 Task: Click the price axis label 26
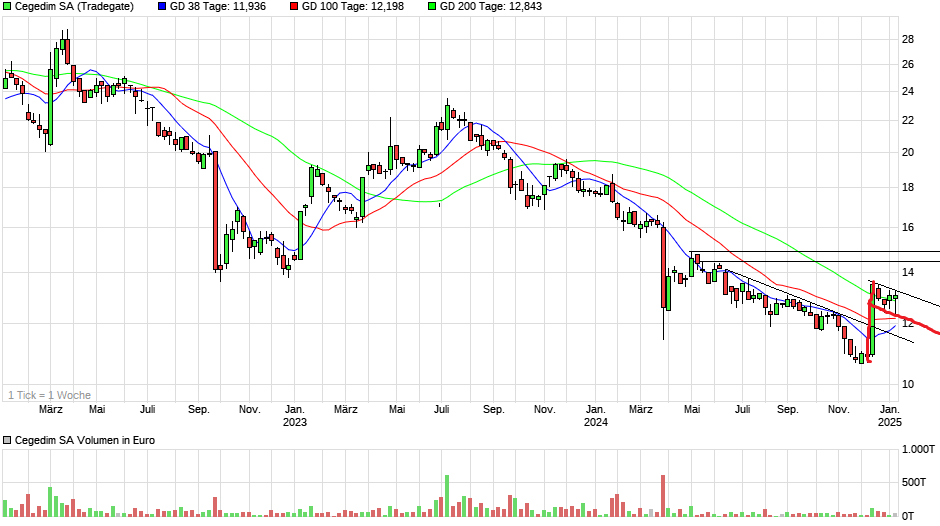pyautogui.click(x=908, y=65)
